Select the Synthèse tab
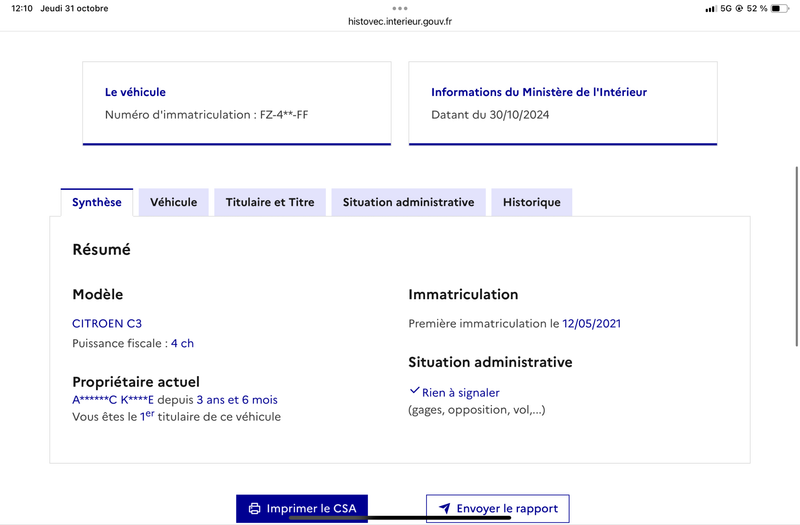Screen dimensions: 800x525 [x=97, y=203]
